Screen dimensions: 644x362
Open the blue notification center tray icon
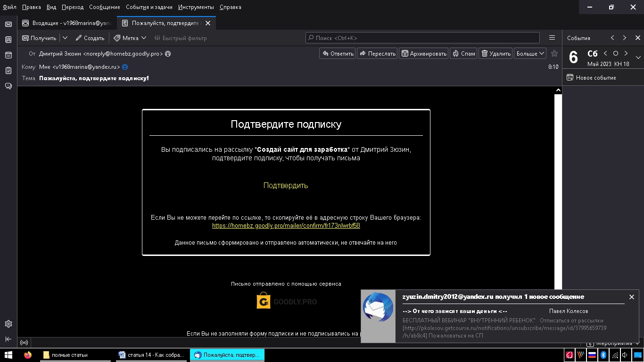(x=637, y=355)
